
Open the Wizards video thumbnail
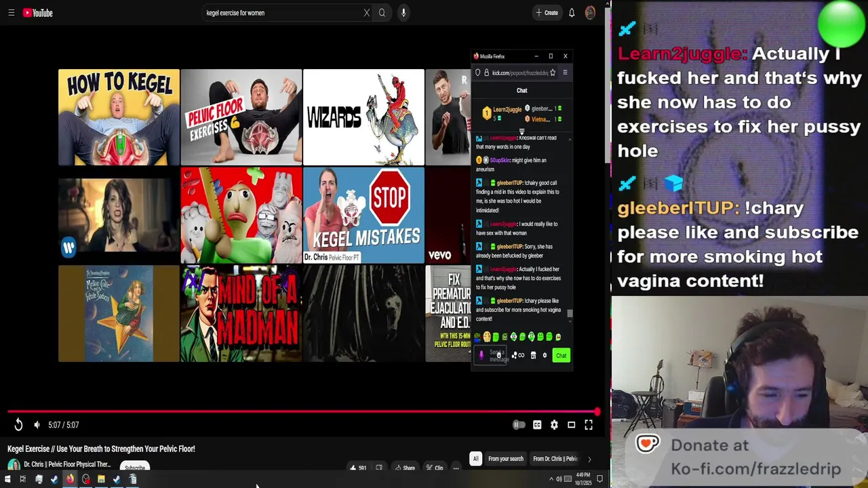pyautogui.click(x=363, y=117)
